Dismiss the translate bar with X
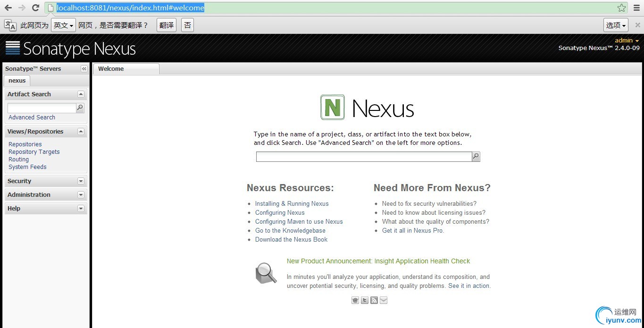Screen dimensions: 644x328 637,25
